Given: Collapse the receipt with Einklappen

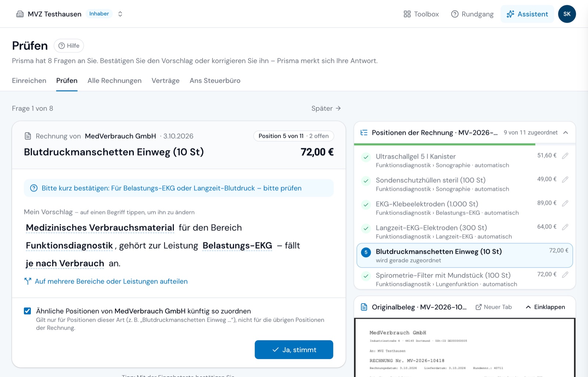Looking at the screenshot, I should coord(545,307).
